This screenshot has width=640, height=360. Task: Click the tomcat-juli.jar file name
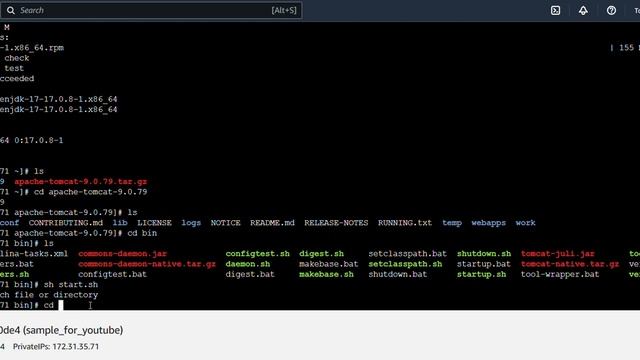(x=558, y=254)
